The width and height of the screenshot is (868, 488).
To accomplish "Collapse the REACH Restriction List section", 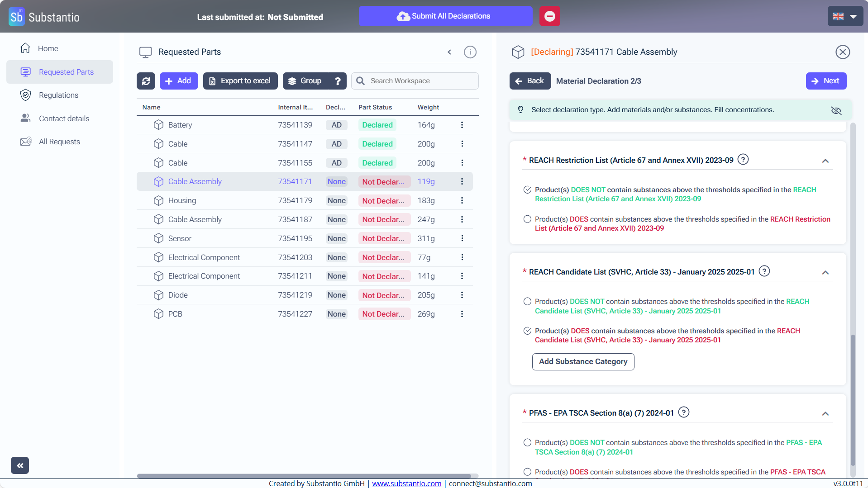I will 825,161.
